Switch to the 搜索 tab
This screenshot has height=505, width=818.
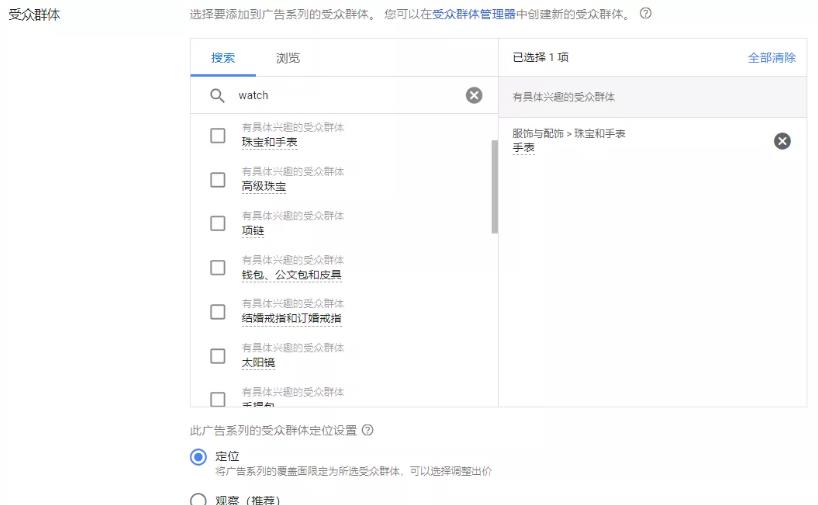tap(223, 58)
